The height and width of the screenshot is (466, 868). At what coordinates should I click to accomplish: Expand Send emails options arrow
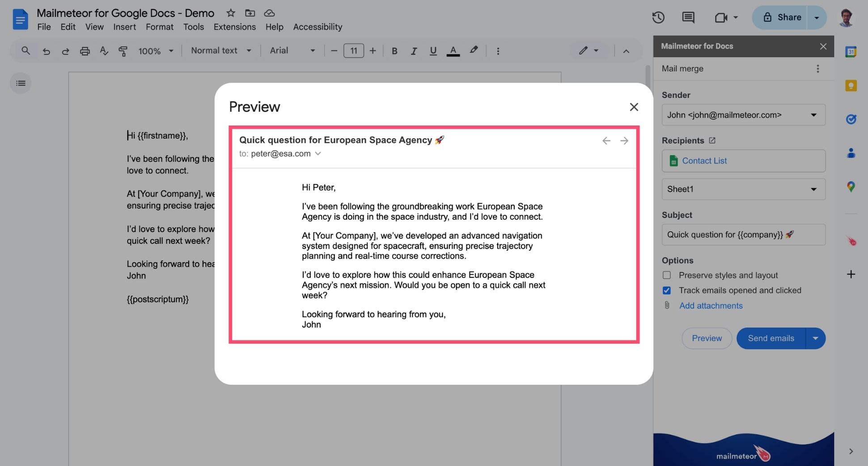pos(816,338)
